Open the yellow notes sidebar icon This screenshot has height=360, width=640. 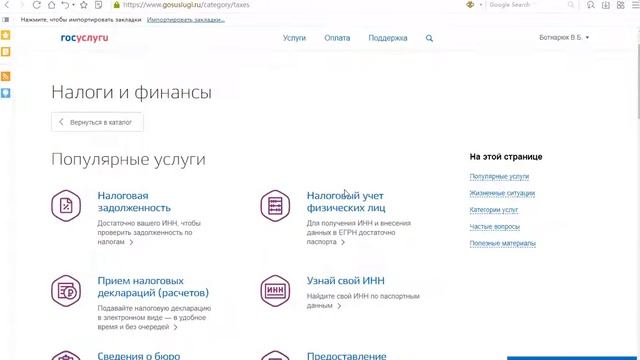pyautogui.click(x=6, y=52)
